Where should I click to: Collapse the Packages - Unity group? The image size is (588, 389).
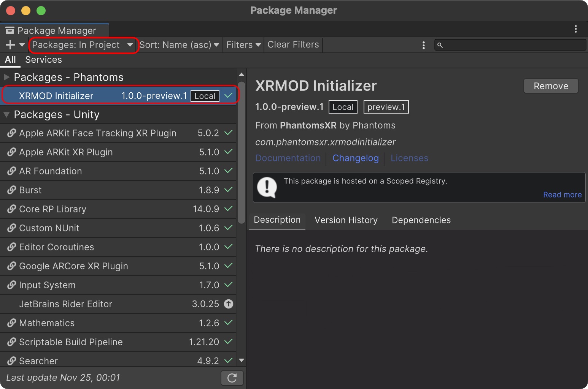pos(6,114)
